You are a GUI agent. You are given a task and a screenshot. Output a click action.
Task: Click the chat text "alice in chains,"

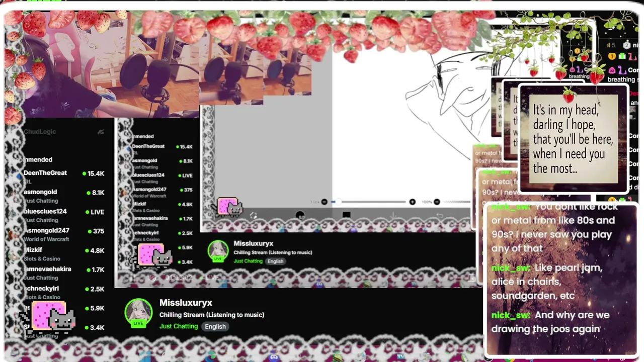526,282
